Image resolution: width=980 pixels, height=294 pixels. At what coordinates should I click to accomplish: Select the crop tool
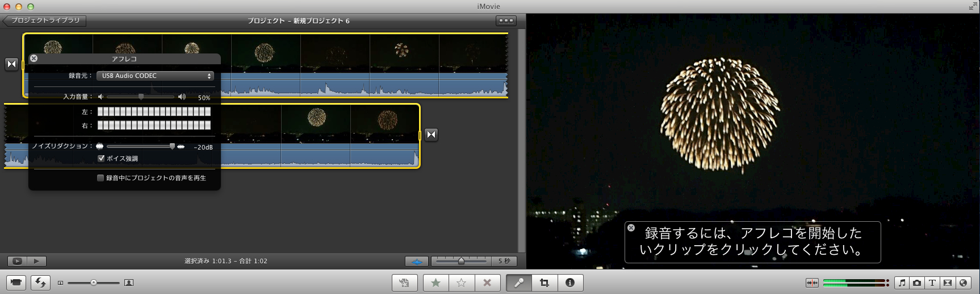545,283
